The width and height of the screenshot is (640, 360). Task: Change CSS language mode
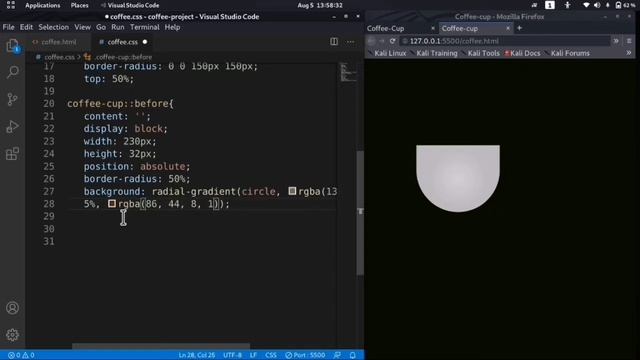[271, 355]
